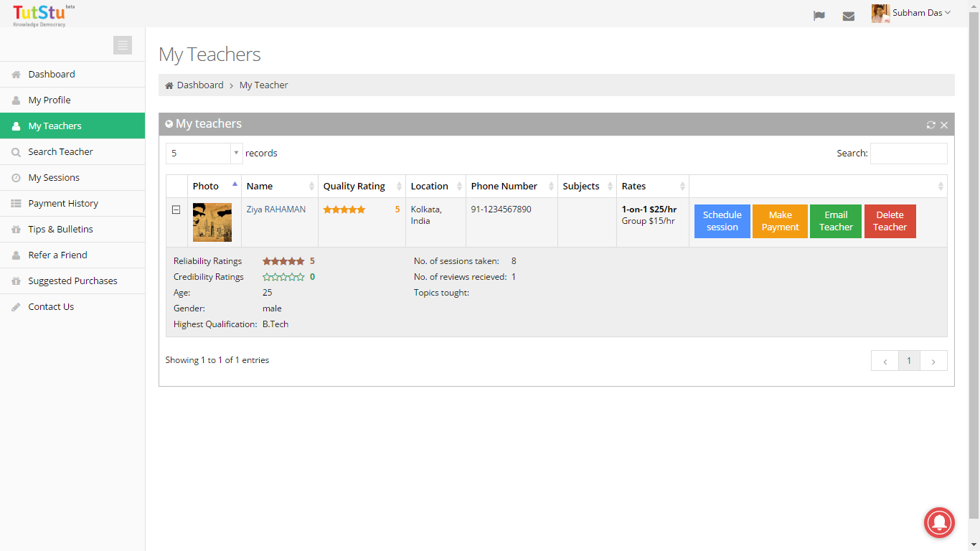Sort table by Subjects column
Screen dimensions: 980x551
point(588,187)
